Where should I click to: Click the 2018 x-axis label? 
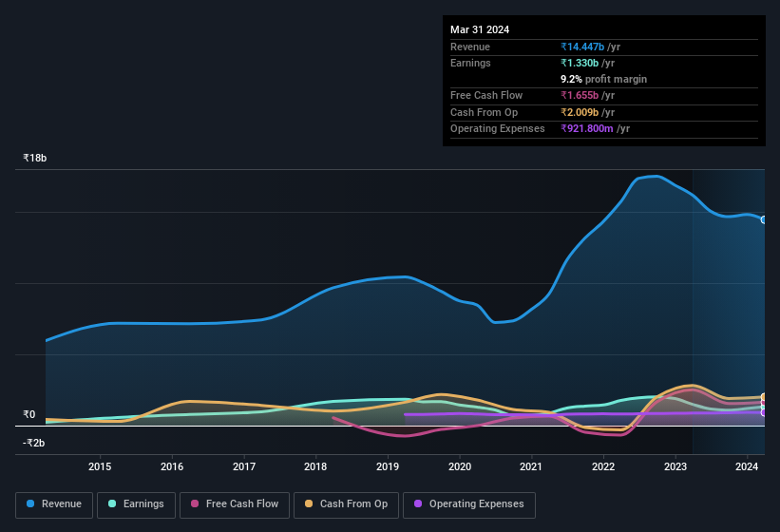[x=315, y=466]
